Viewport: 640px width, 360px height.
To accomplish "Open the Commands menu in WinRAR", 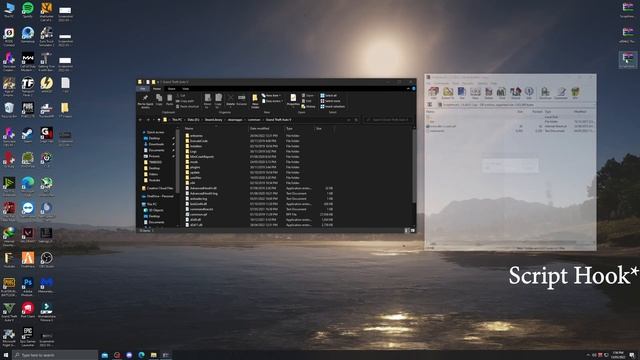I will click(x=441, y=83).
